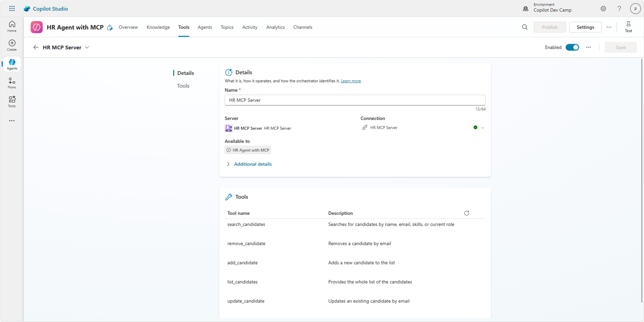
Task: Toggle the Enabled switch off
Action: [572, 47]
